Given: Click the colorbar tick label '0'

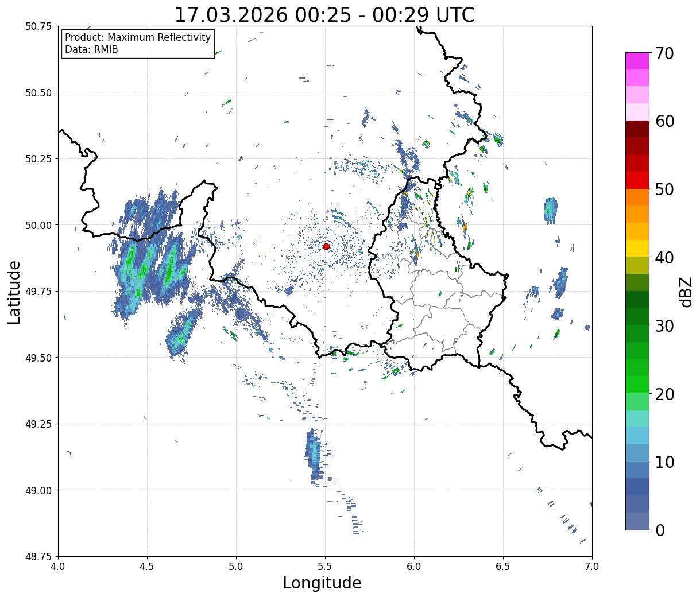Looking at the screenshot, I should click(660, 530).
